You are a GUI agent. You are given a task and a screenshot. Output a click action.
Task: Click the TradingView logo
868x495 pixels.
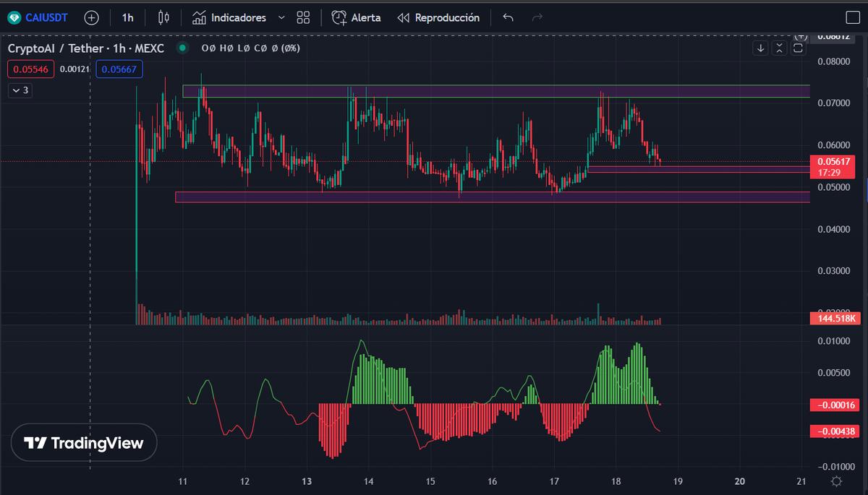(x=84, y=443)
